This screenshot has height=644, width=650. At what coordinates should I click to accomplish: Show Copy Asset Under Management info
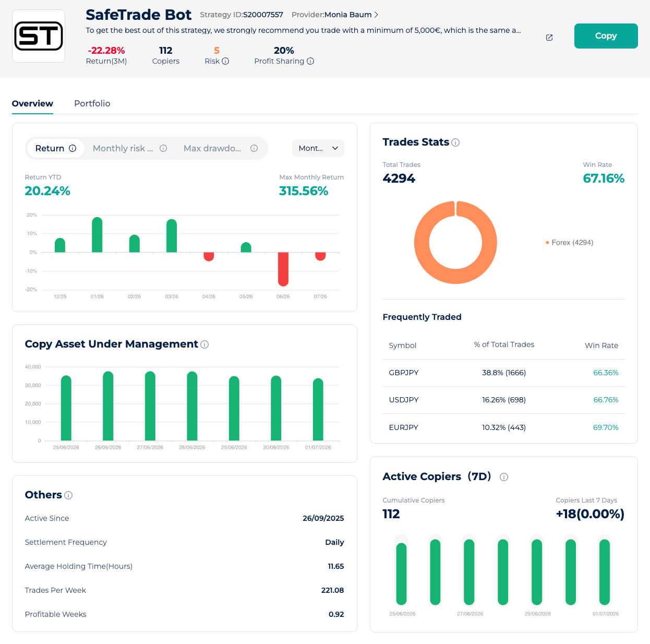(x=204, y=344)
